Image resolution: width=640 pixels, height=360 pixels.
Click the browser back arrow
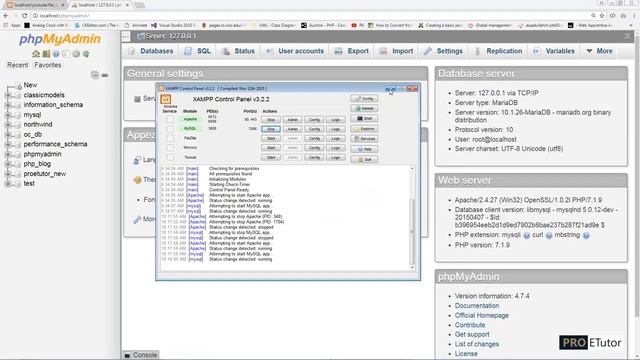[x=6, y=16]
